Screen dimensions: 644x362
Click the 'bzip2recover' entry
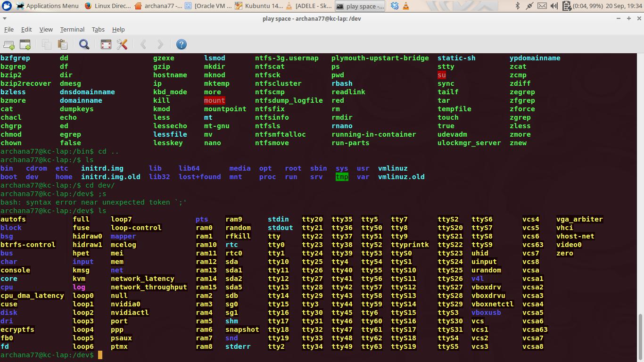point(26,83)
